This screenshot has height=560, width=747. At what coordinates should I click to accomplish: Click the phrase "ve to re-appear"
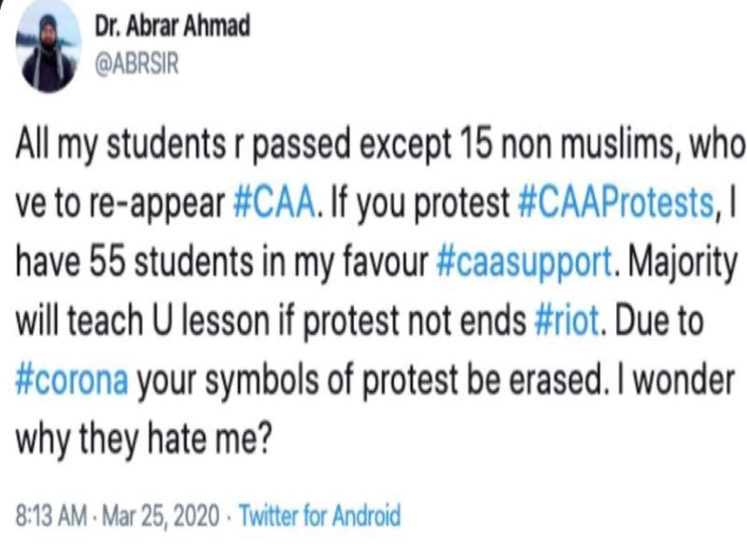coord(120,204)
